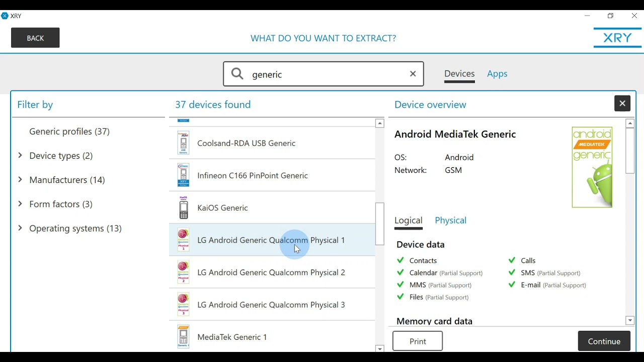The width and height of the screenshot is (644, 362).
Task: Click the Calendar green checkmark
Action: (x=400, y=273)
